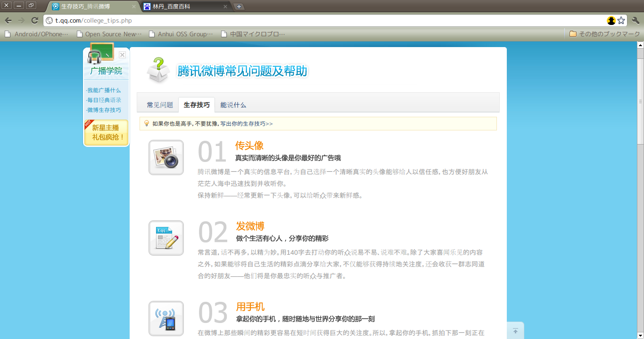Screen dimensions: 644x339
Task: Close the browser window
Action: (x=7, y=5)
